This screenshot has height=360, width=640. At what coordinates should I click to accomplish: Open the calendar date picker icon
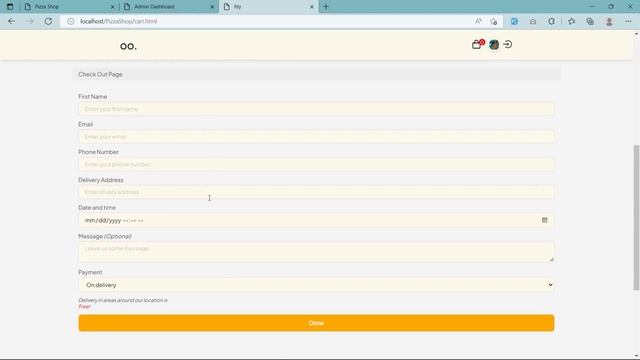544,220
